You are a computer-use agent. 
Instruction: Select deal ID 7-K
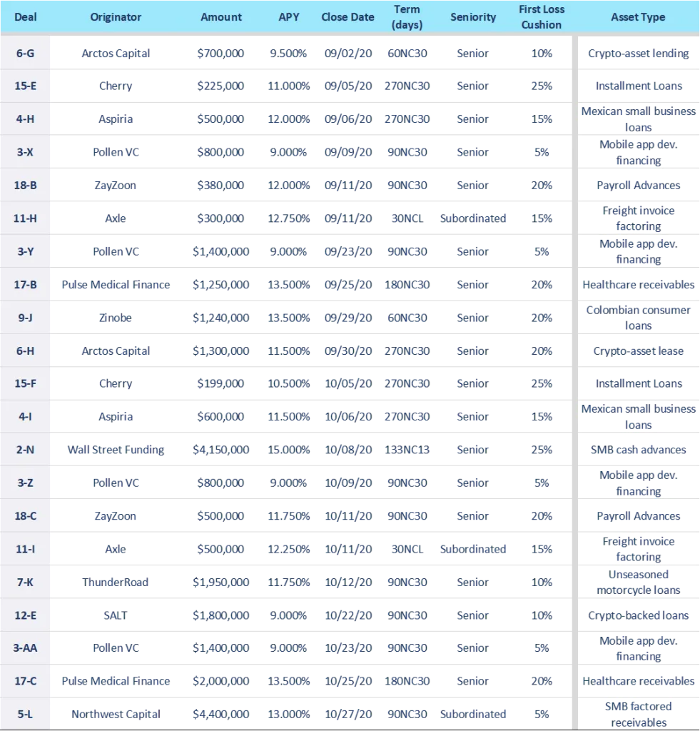25,583
